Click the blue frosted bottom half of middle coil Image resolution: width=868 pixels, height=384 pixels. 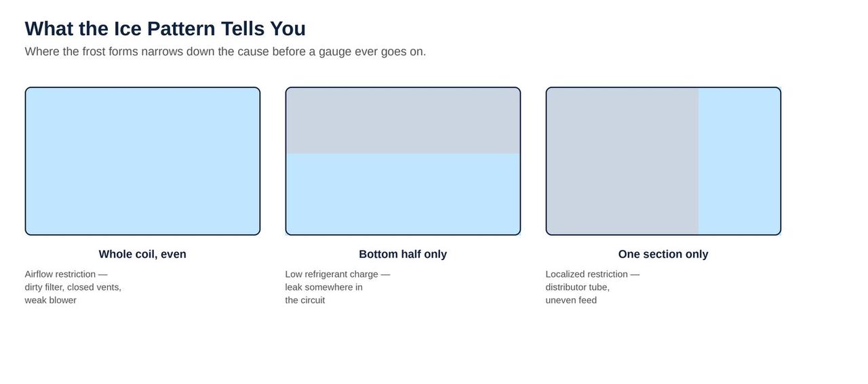pyautogui.click(x=403, y=194)
